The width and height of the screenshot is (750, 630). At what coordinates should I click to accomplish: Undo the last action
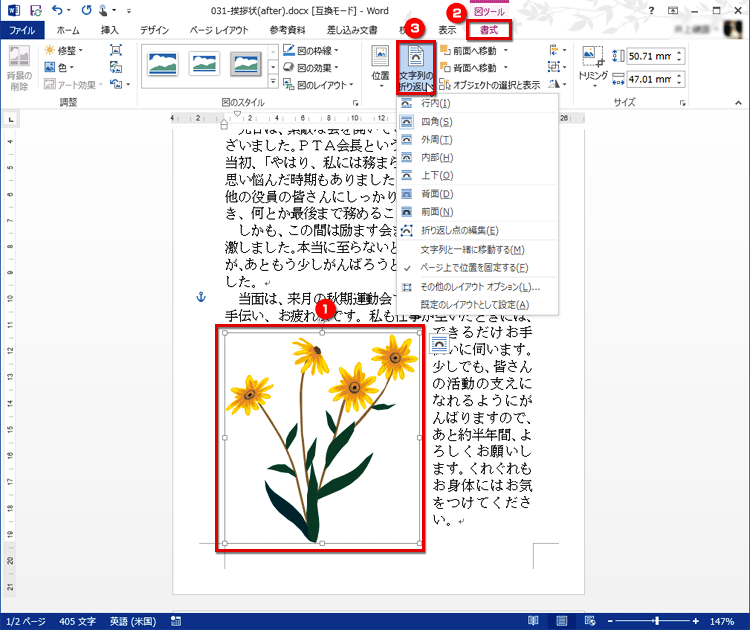57,10
